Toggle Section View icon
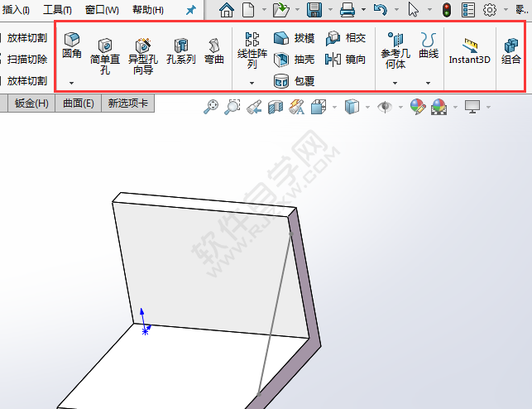 click(x=276, y=107)
